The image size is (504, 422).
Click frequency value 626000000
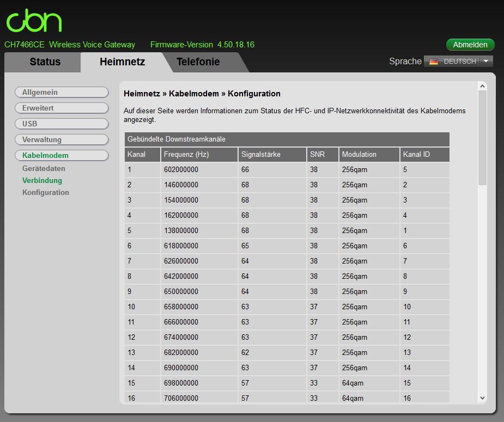coord(181,261)
